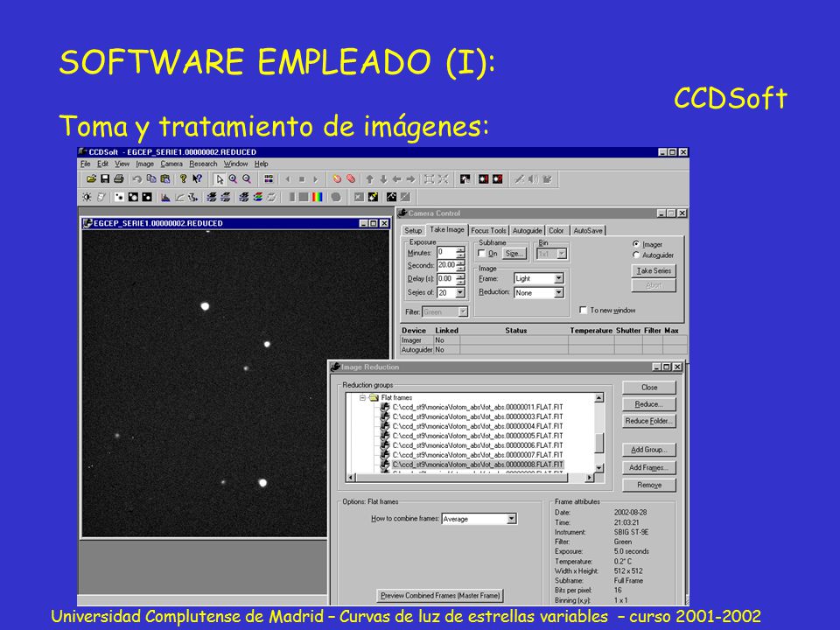Viewport: 840px width, 630px height.
Task: Select the lot_abs.00000005.FLAT.FIT frame row
Action: (478, 436)
